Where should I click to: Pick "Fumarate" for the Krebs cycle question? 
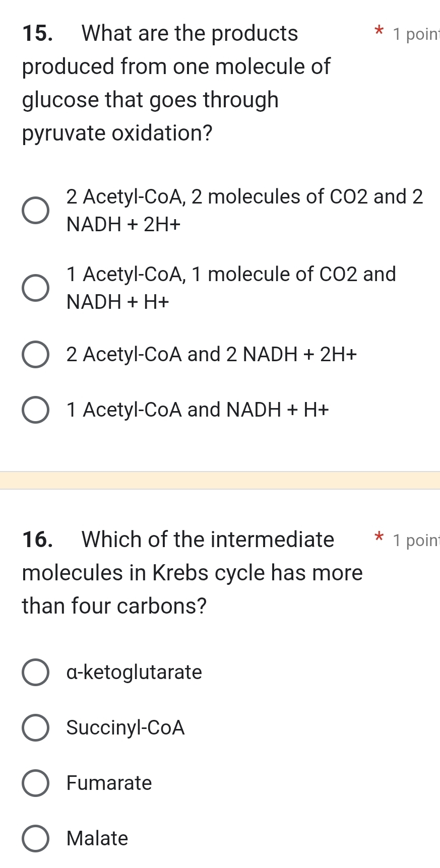(35, 782)
